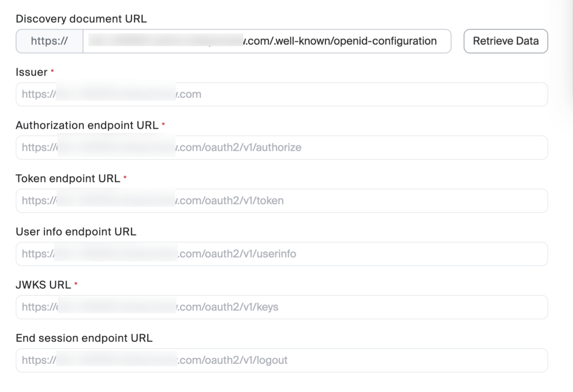The width and height of the screenshot is (573, 392).
Task: Click the End session endpoint URL field
Action: [x=281, y=360]
